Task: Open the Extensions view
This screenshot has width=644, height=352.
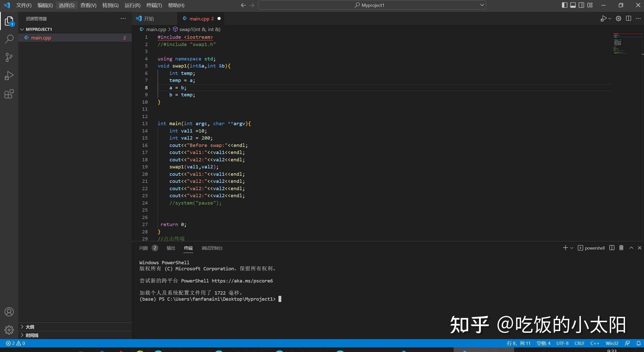Action: [x=9, y=94]
